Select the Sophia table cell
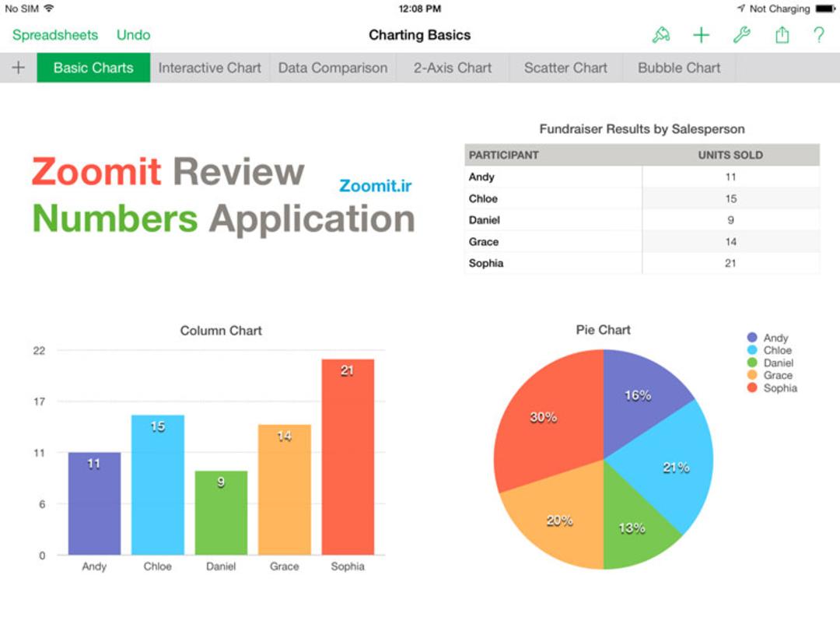Screen dimensions: 840x631 tap(554, 263)
